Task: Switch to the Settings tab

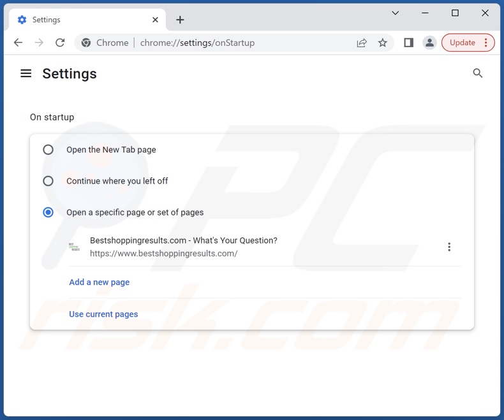Action: [x=87, y=20]
